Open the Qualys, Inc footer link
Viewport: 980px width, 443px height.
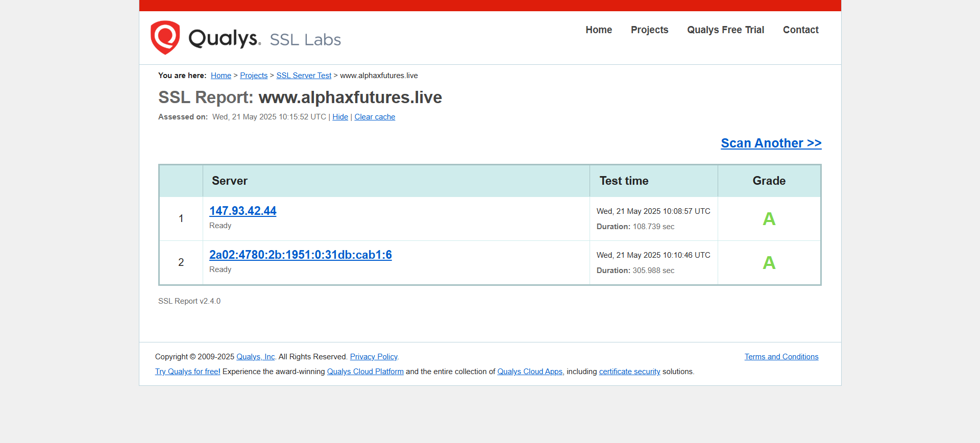click(x=256, y=357)
